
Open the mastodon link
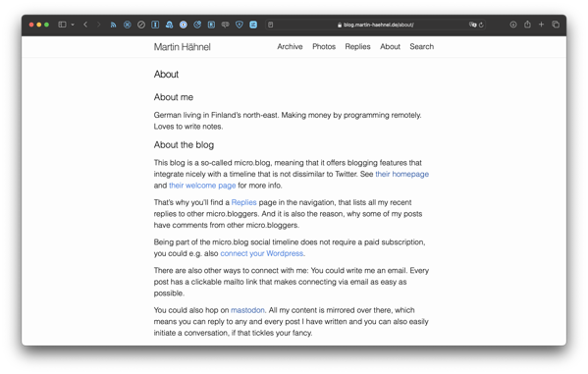[x=247, y=310]
